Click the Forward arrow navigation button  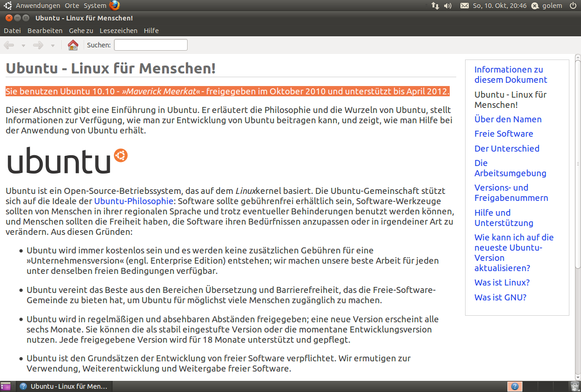tap(38, 45)
